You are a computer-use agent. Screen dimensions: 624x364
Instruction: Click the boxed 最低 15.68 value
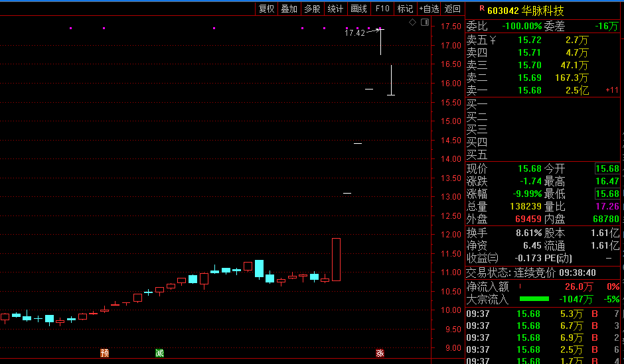click(607, 194)
